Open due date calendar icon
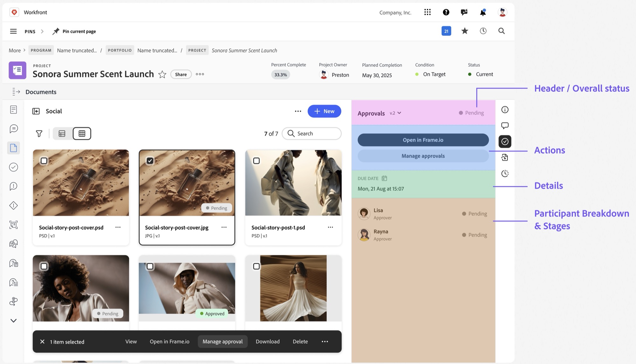The width and height of the screenshot is (636, 364). pyautogui.click(x=384, y=178)
